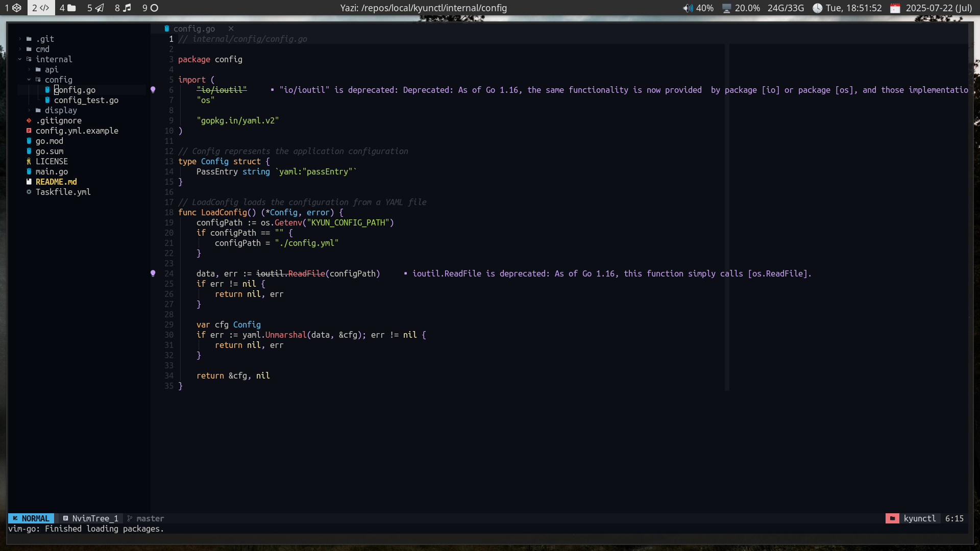Image resolution: width=980 pixels, height=551 pixels.
Task: Click the lightbulb code action on line 24
Action: click(153, 273)
